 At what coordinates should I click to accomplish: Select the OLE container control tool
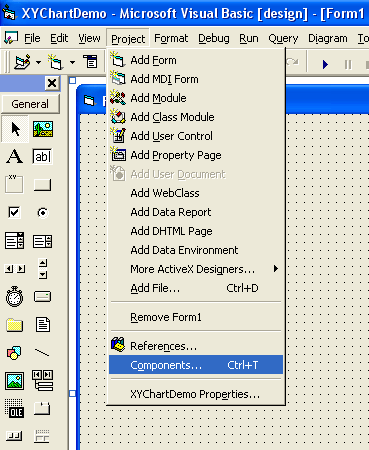(x=15, y=408)
